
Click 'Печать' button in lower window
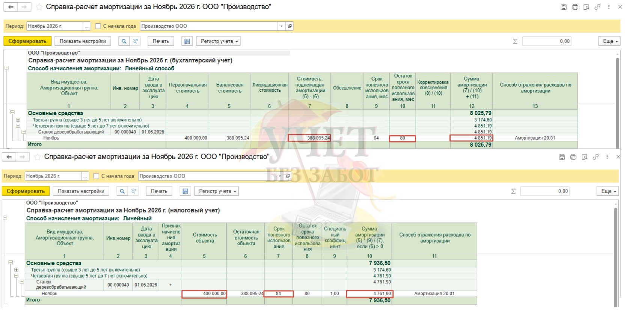click(x=159, y=191)
